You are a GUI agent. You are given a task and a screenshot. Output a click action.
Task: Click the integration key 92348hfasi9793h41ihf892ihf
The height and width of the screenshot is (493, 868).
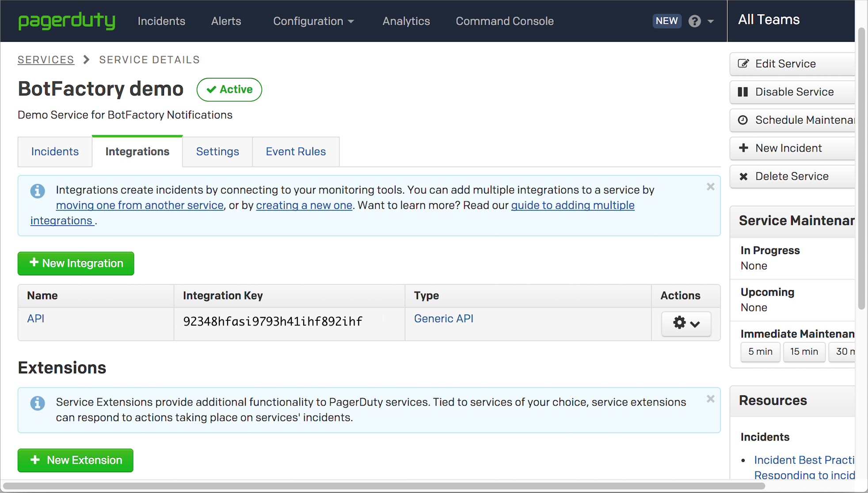273,322
